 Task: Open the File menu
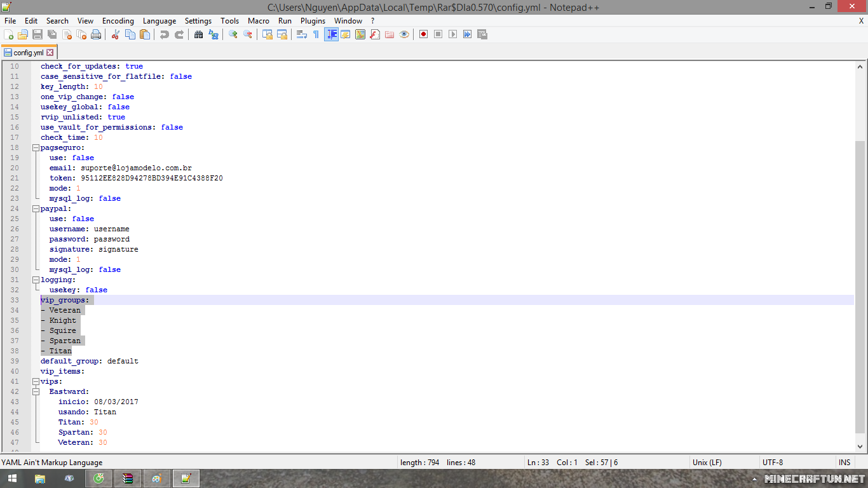tap(10, 21)
